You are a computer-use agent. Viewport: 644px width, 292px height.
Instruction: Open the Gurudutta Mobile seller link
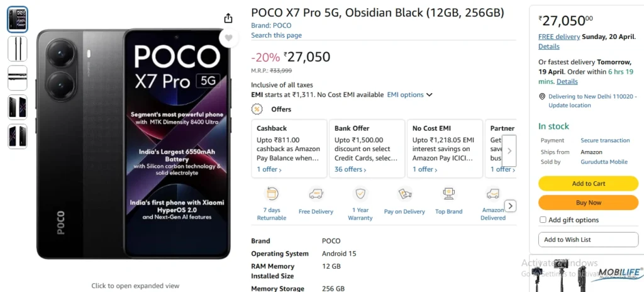(604, 162)
